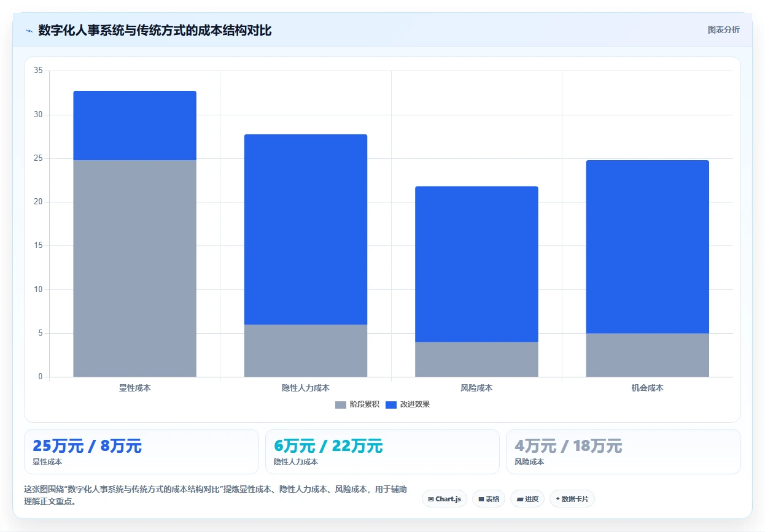Click the 显性成本 caption in the first data card

tap(47, 462)
